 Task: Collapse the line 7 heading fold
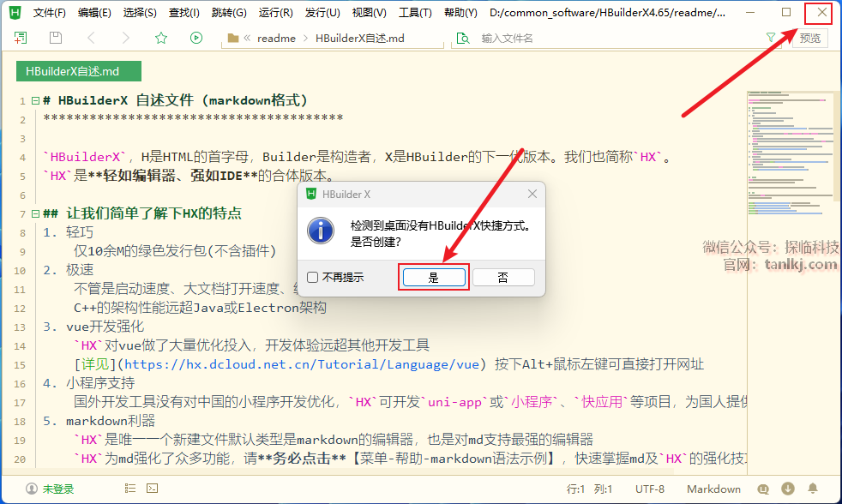[x=35, y=213]
